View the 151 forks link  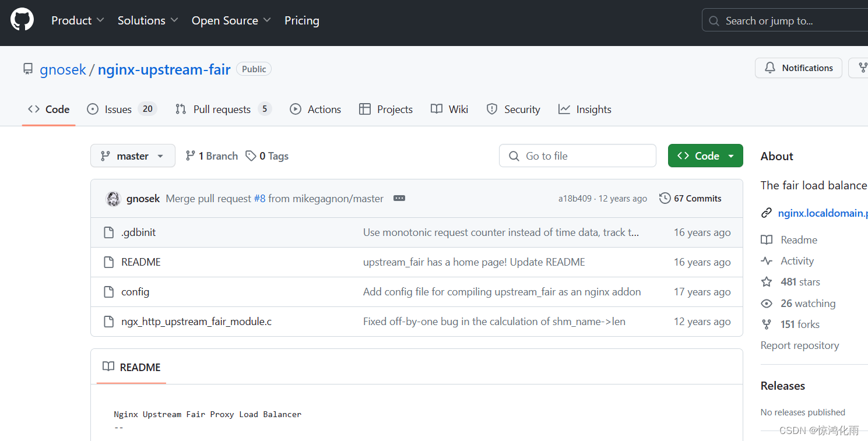coord(791,324)
